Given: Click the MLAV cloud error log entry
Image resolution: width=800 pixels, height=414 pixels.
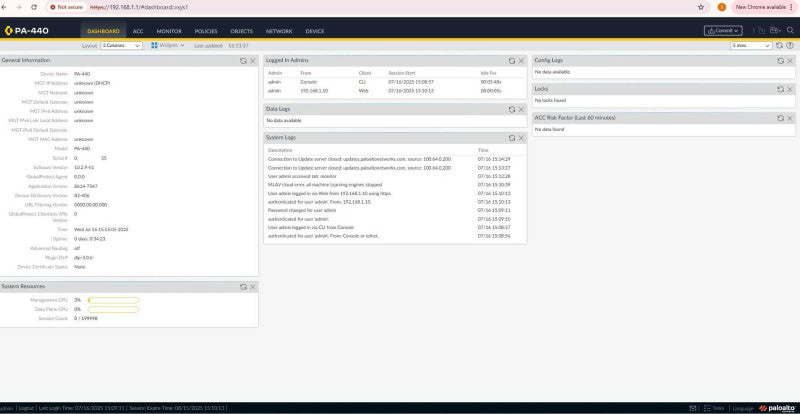Looking at the screenshot, I should point(325,185).
